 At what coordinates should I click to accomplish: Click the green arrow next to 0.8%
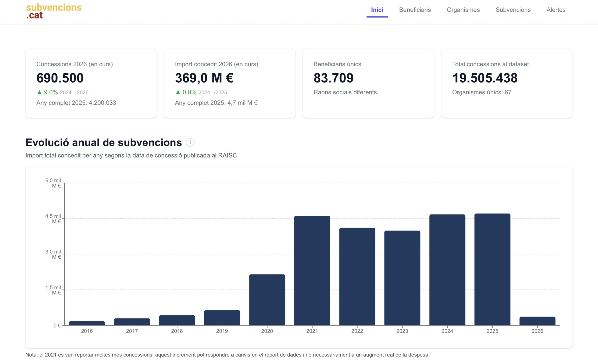click(178, 92)
